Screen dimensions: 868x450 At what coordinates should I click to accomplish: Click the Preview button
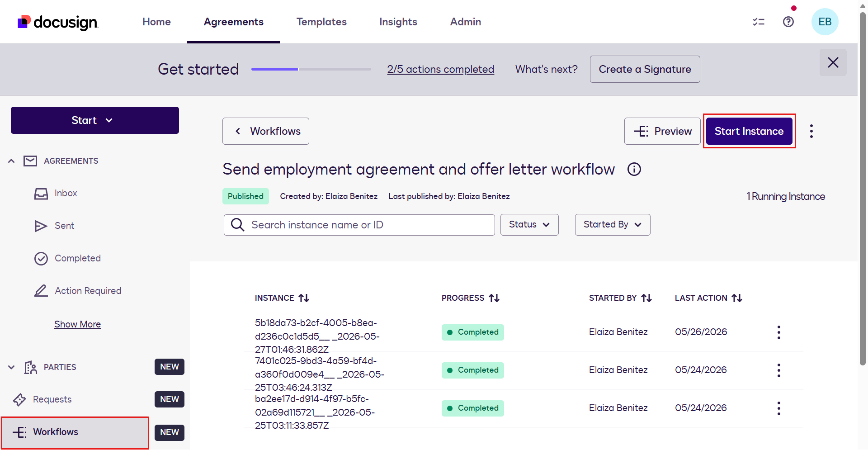coord(662,131)
